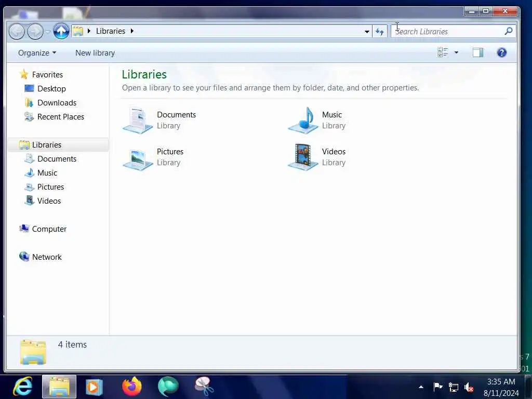Select Music in navigation pane tree
Image resolution: width=532 pixels, height=399 pixels.
click(47, 173)
